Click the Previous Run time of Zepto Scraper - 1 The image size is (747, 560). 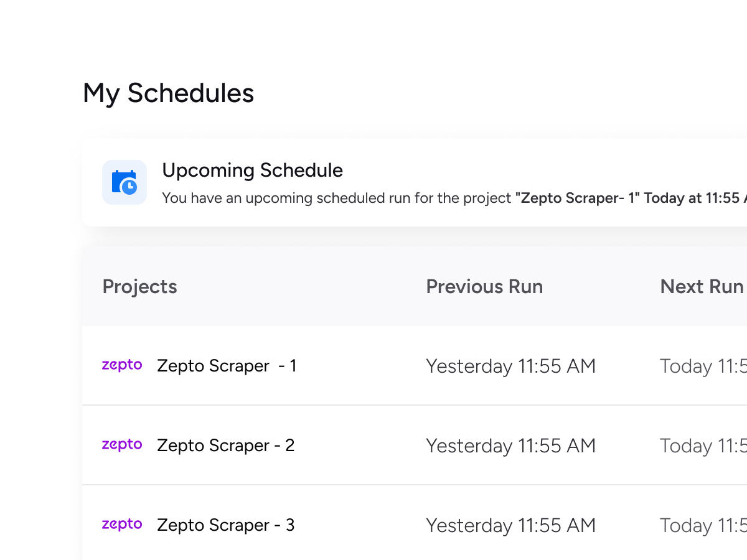coord(510,366)
